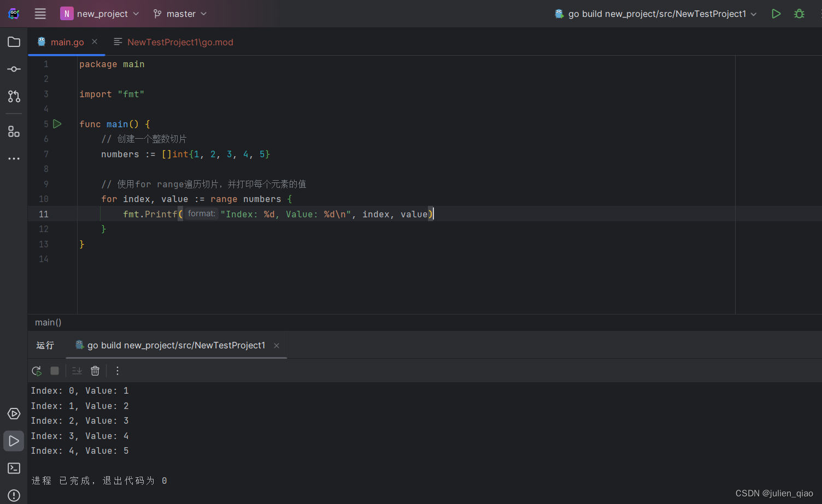Click the func main() declaration
The width and height of the screenshot is (822, 504).
115,124
